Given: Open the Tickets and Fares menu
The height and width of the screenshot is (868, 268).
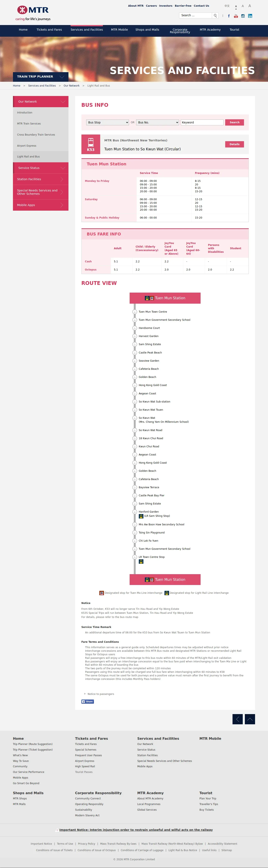Looking at the screenshot, I should point(49,30).
